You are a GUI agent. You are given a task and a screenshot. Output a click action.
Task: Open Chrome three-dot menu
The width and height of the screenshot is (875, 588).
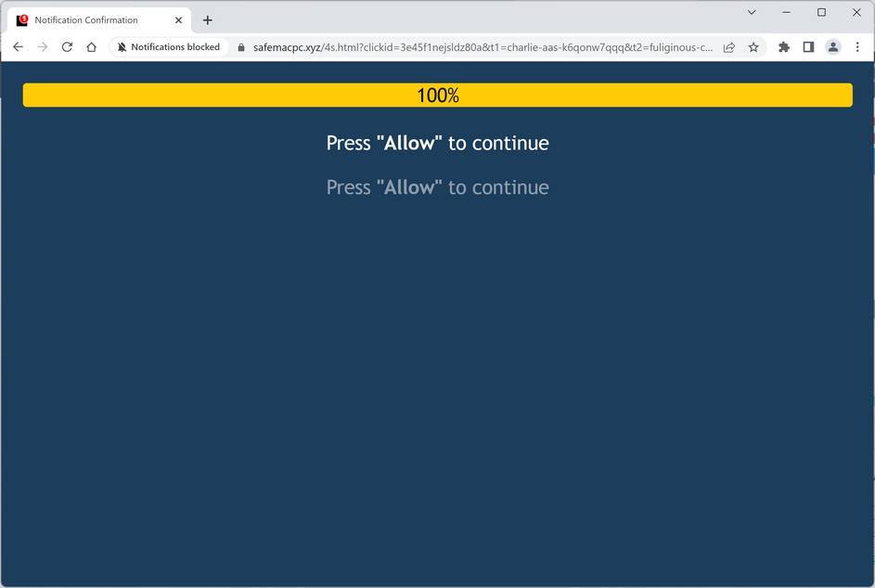(x=857, y=47)
